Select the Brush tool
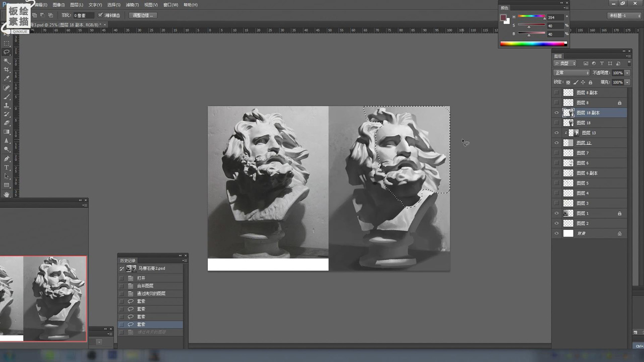Image resolution: width=644 pixels, height=362 pixels. pos(7,97)
